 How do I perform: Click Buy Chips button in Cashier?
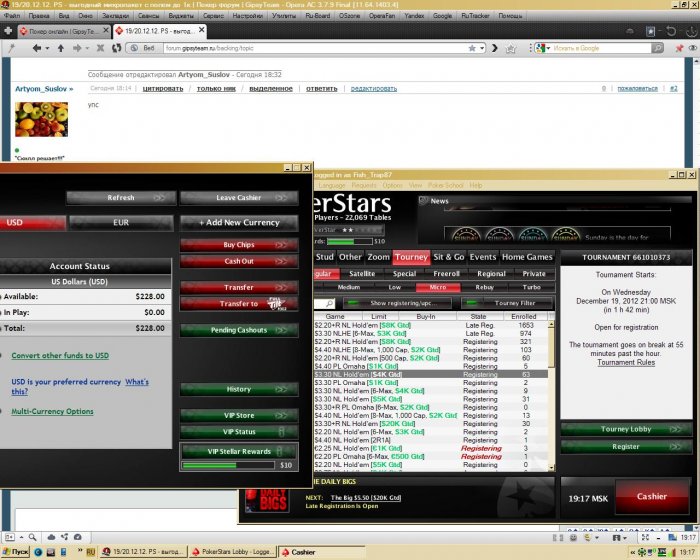[x=239, y=245]
